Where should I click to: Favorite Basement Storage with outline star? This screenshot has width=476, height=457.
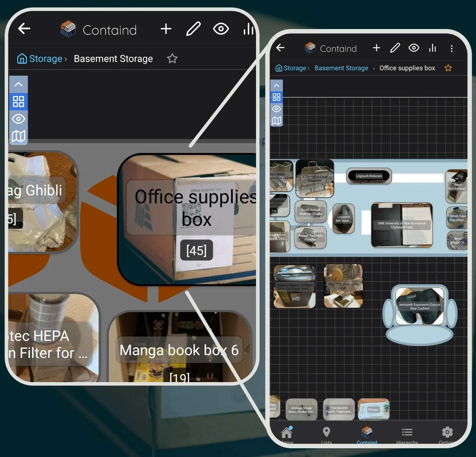172,58
